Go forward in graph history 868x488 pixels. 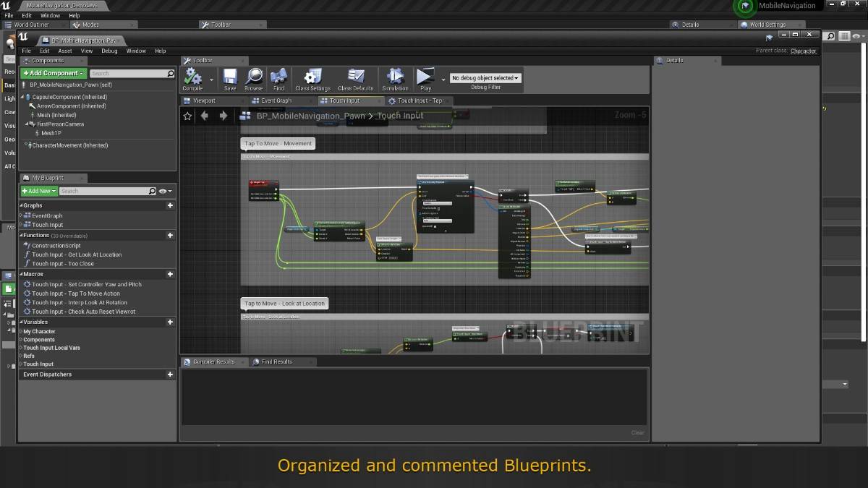click(x=223, y=116)
